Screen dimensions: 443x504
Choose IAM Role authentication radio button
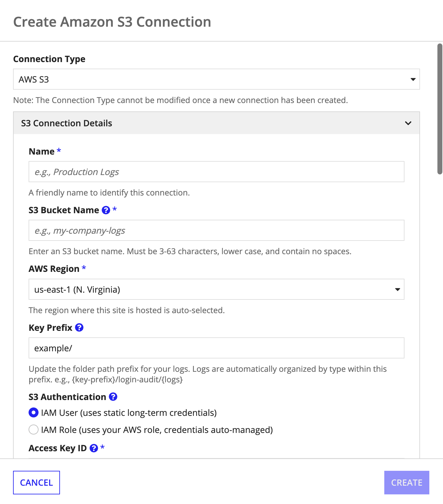pyautogui.click(x=34, y=430)
